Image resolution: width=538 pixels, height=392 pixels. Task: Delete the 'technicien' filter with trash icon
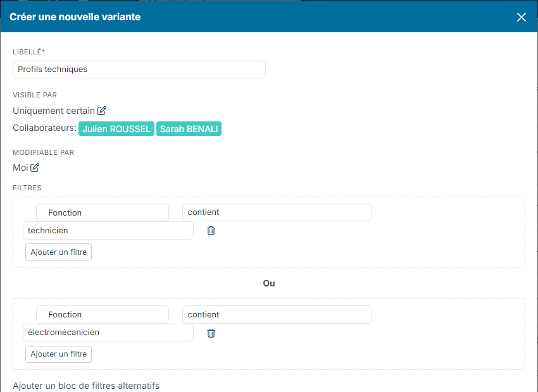coord(211,231)
